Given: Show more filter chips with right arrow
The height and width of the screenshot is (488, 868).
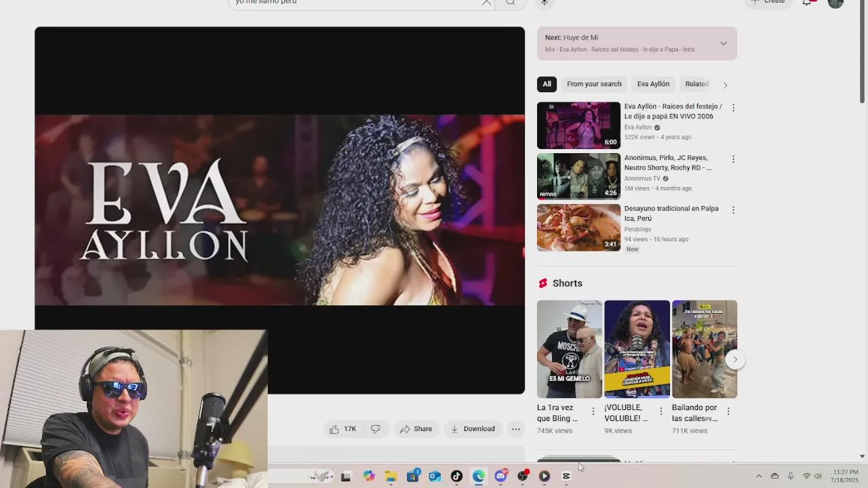Looking at the screenshot, I should click(x=725, y=85).
